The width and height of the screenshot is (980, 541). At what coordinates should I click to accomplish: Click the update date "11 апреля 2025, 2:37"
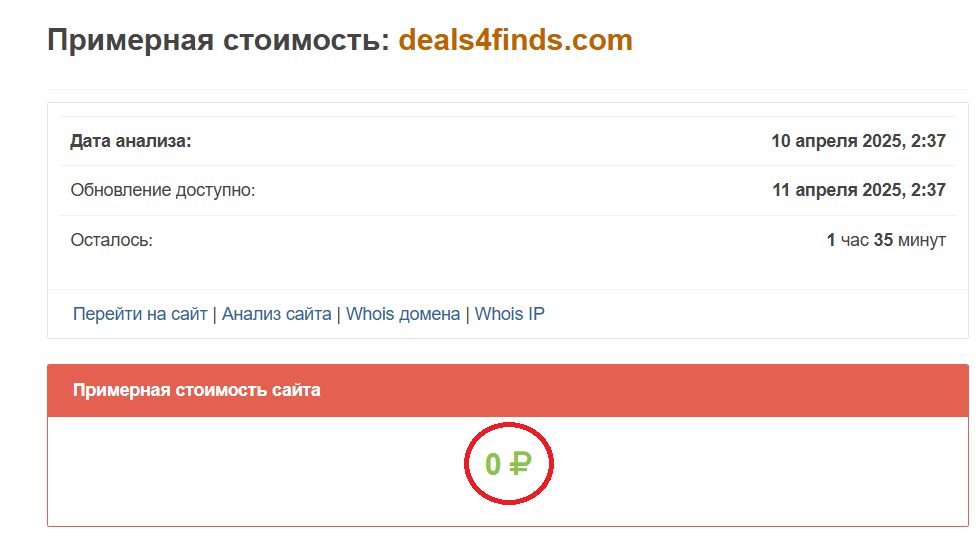(x=859, y=190)
